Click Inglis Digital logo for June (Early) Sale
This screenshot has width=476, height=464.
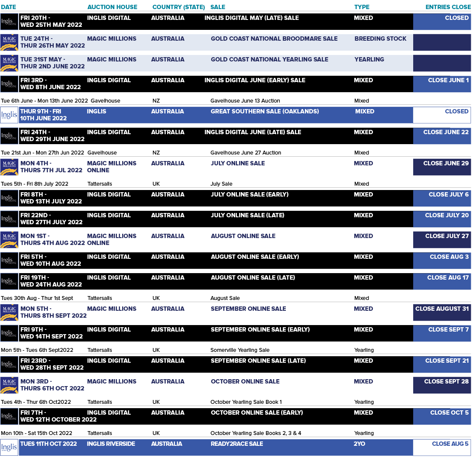(9, 84)
